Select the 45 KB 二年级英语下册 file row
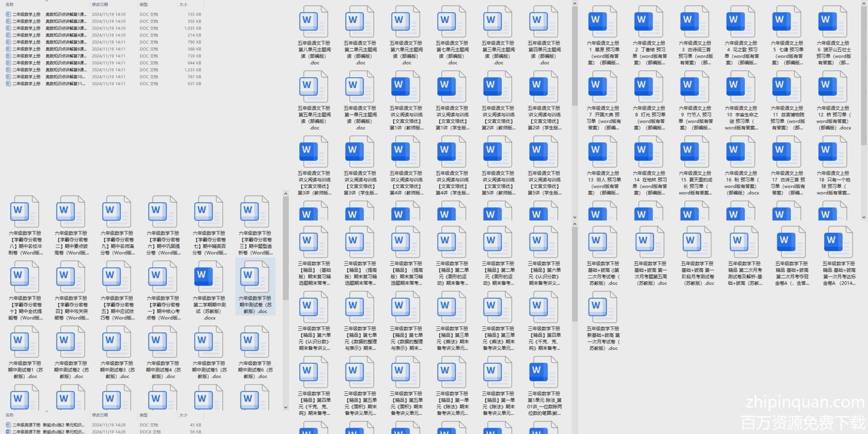868x434 pixels. click(103, 425)
